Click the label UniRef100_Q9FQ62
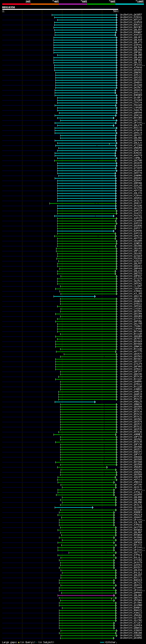The height and width of the screenshot is (644, 146). (131, 60)
